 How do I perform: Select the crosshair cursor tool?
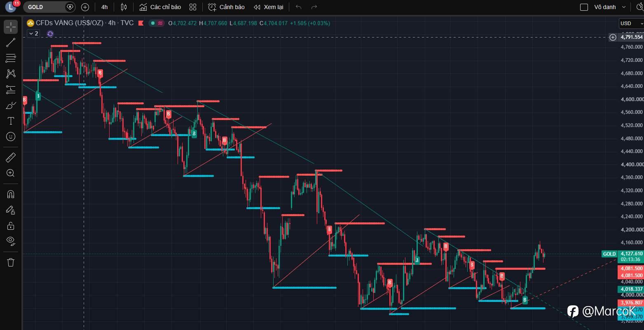[x=11, y=27]
